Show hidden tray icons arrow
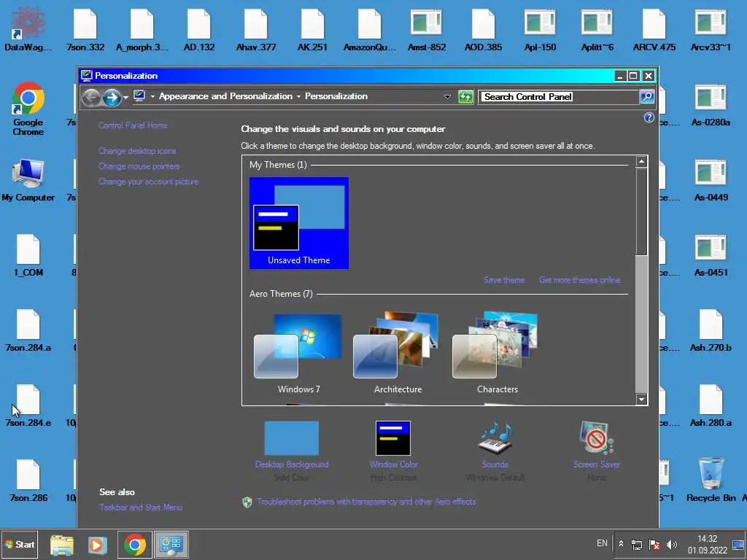747x560 pixels. [621, 544]
